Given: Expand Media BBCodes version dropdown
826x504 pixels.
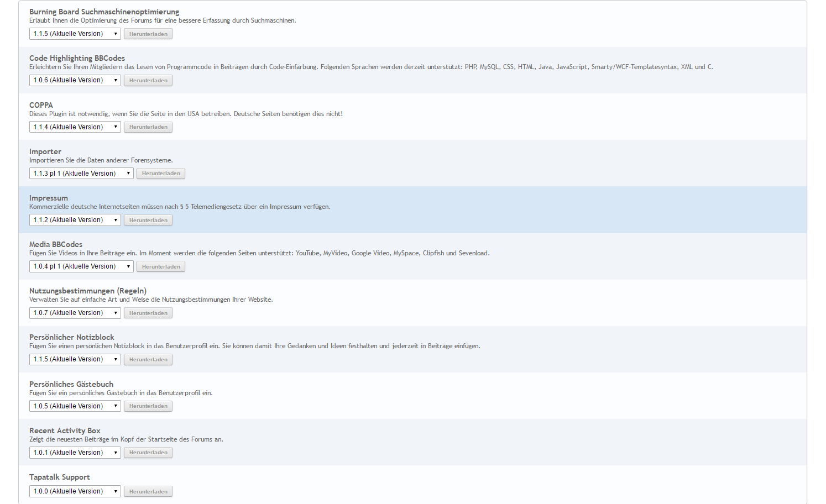Looking at the screenshot, I should (x=81, y=266).
